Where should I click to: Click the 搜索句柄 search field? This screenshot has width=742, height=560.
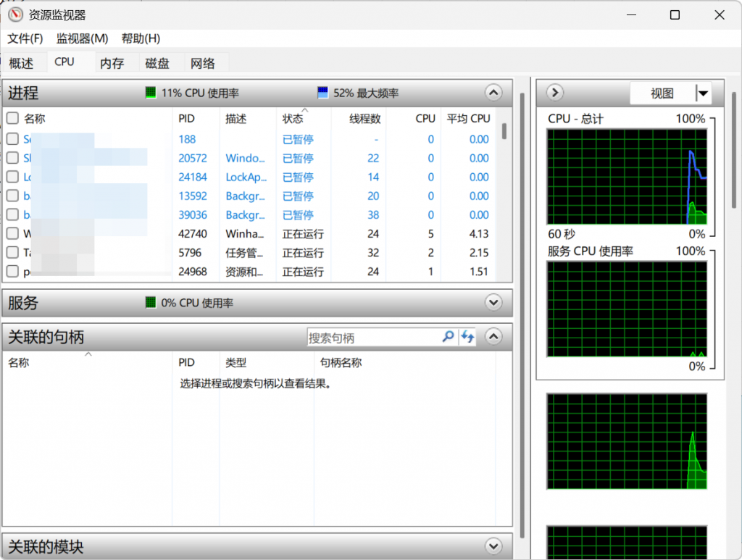pyautogui.click(x=374, y=337)
